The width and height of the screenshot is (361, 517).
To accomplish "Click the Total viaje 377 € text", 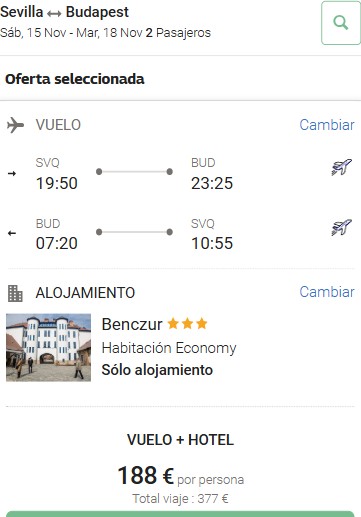I will pos(180,499).
